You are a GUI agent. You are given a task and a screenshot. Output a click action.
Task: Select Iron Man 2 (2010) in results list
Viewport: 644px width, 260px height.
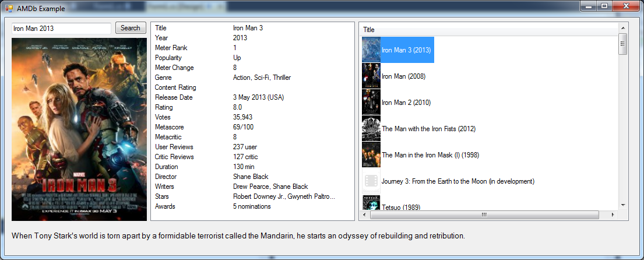coord(406,103)
